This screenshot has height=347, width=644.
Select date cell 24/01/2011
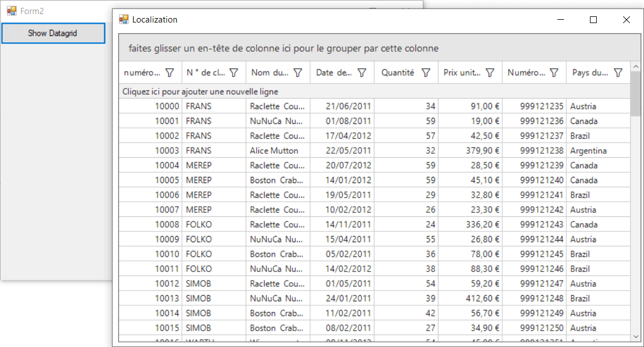[x=342, y=299]
